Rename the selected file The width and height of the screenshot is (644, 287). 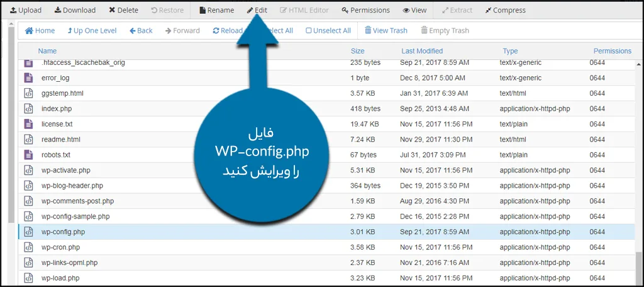click(216, 10)
